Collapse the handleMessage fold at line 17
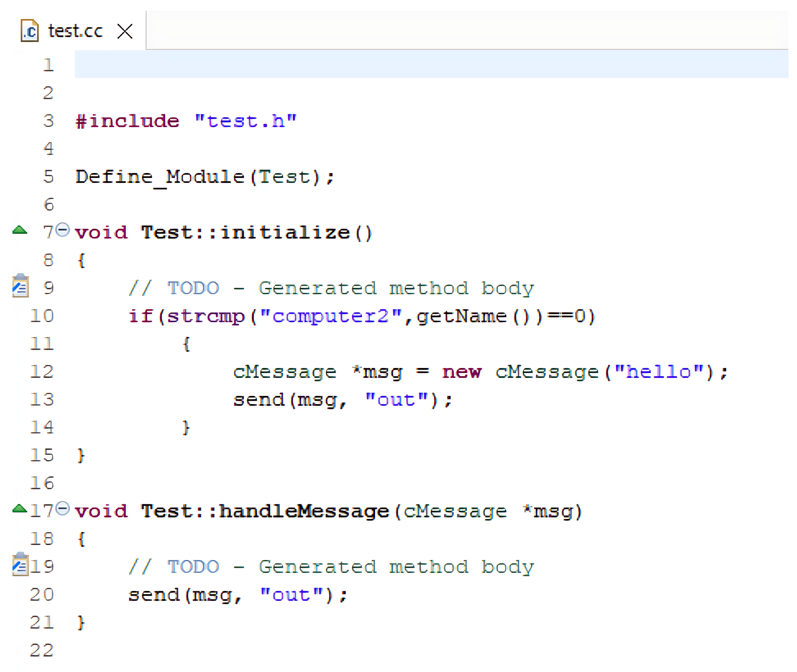Viewport: 797px width, 672px height. coord(63,508)
